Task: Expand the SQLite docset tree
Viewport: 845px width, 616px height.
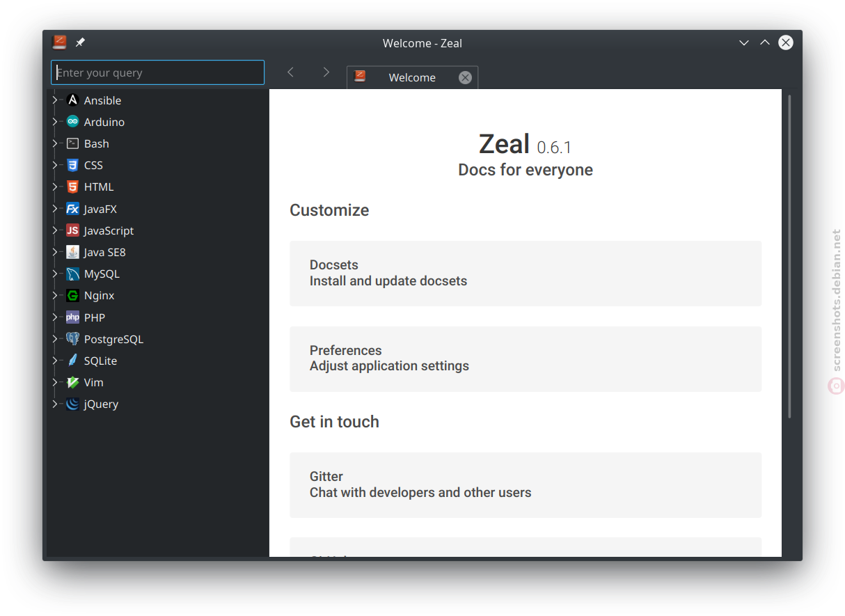Action: click(55, 361)
